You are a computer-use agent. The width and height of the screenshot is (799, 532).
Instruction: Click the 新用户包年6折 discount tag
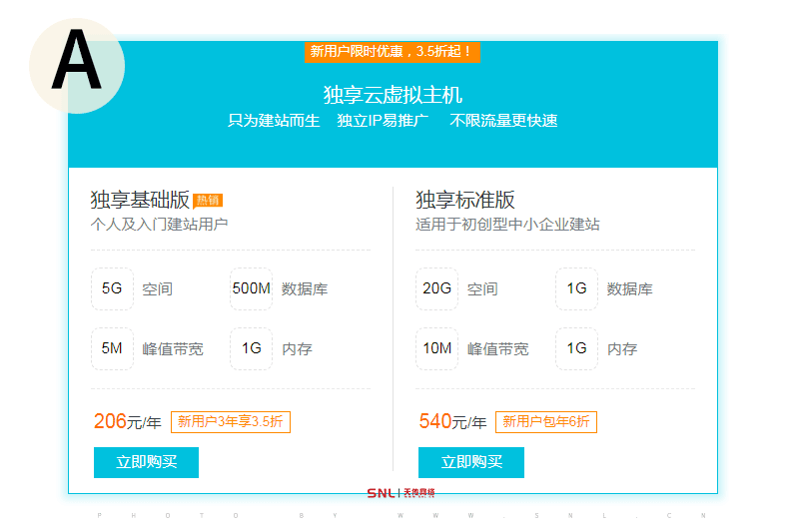tap(545, 422)
